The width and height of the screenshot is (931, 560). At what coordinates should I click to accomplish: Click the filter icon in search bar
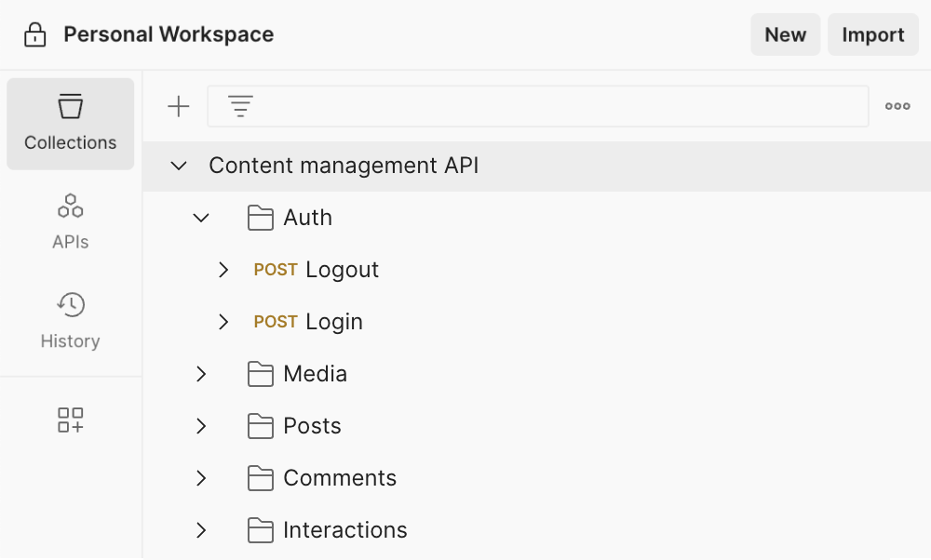click(x=241, y=107)
